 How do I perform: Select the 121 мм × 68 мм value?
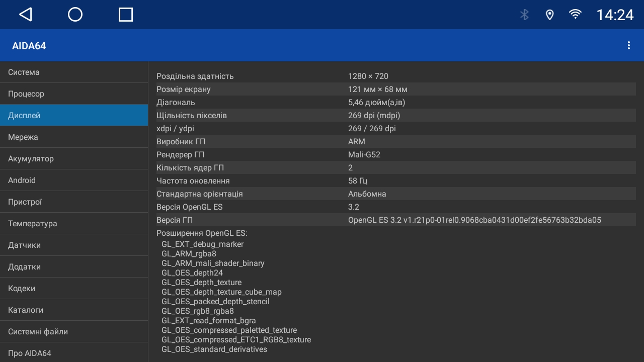(x=378, y=89)
